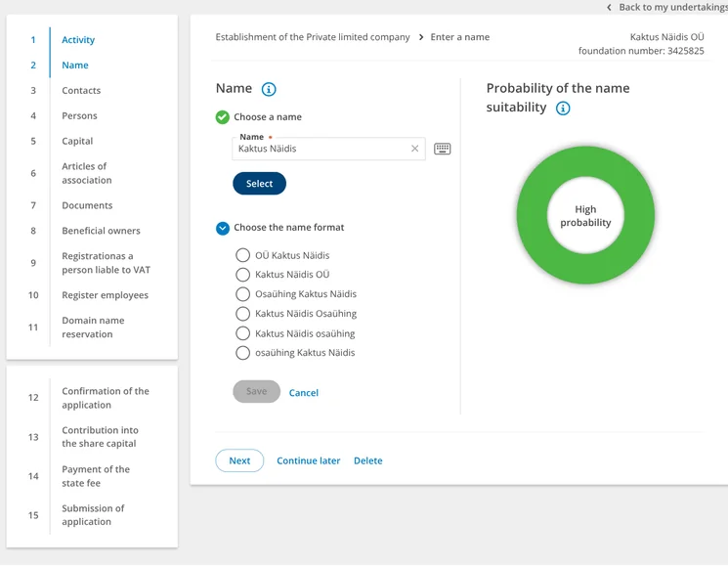Click the Enter a name breadcrumb
Screen dimensions: 728x568
click(459, 37)
